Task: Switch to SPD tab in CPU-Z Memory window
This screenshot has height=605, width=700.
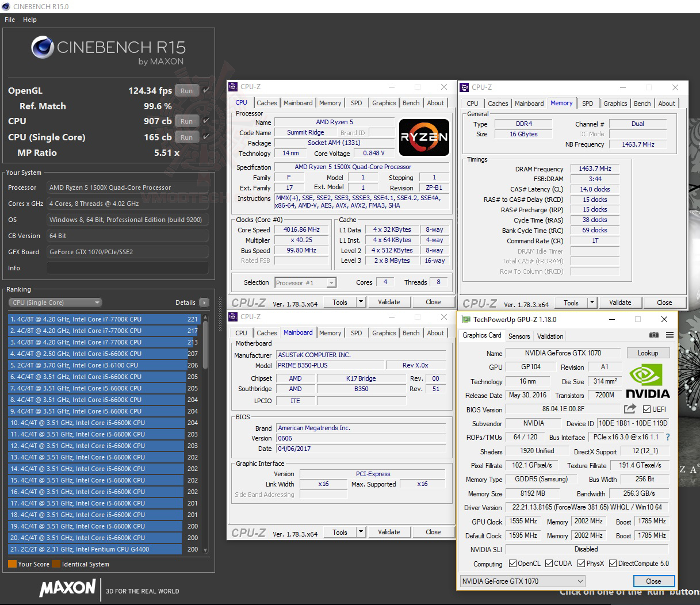Action: point(587,104)
